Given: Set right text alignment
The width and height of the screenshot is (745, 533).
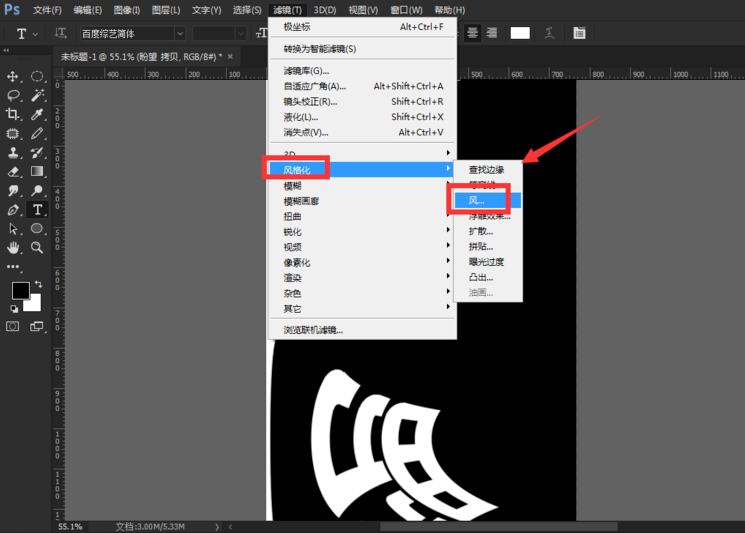Looking at the screenshot, I should (492, 33).
